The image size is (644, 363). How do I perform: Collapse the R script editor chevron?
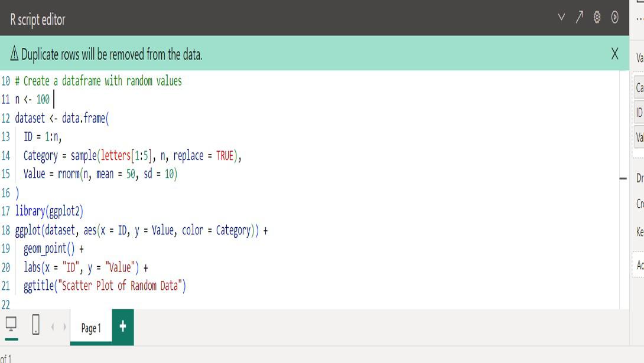561,17
